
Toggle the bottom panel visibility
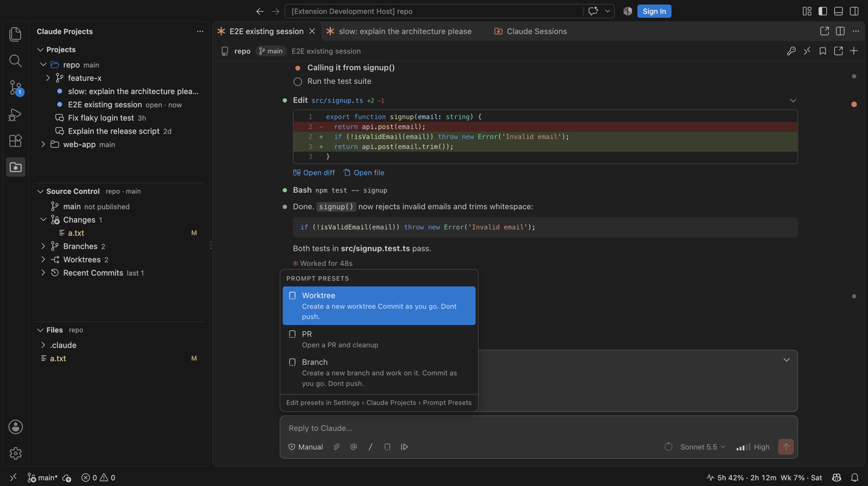[838, 11]
